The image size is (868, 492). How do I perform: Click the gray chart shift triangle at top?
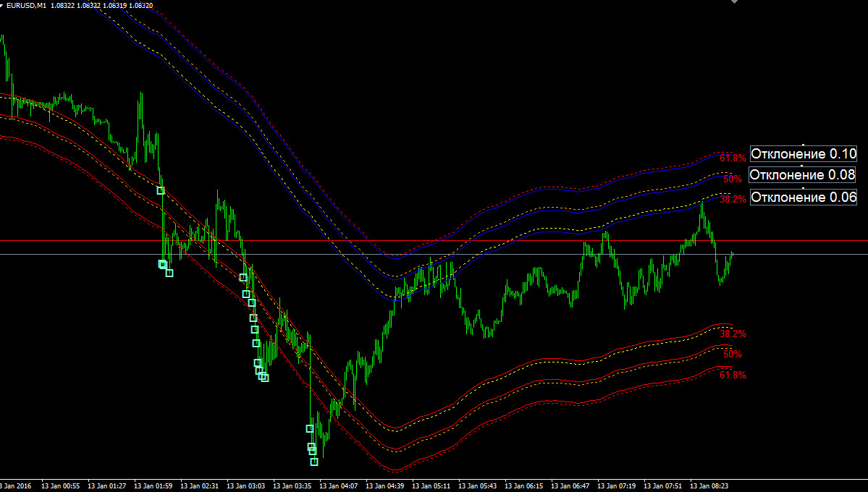[734, 1]
